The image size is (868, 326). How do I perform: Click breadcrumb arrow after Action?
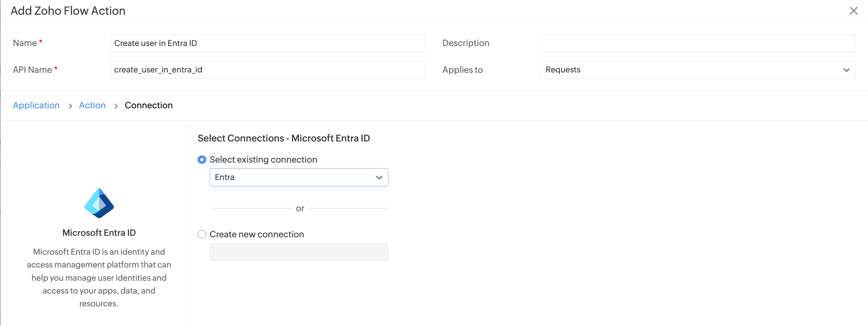pyautogui.click(x=116, y=106)
